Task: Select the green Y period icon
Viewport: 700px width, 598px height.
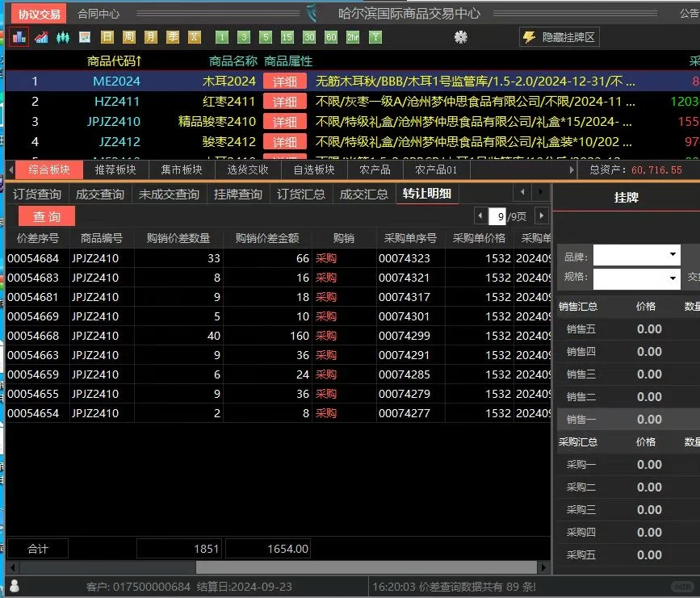Action: pos(375,37)
